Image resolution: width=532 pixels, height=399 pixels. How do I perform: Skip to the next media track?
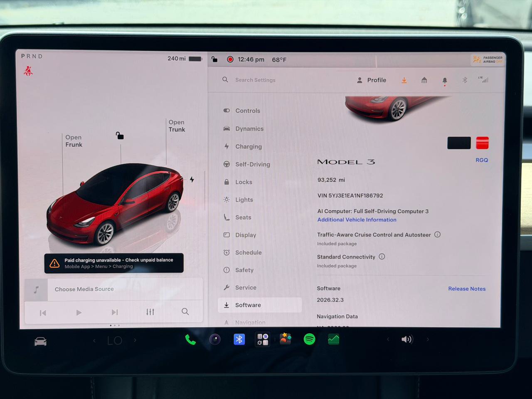click(x=115, y=312)
